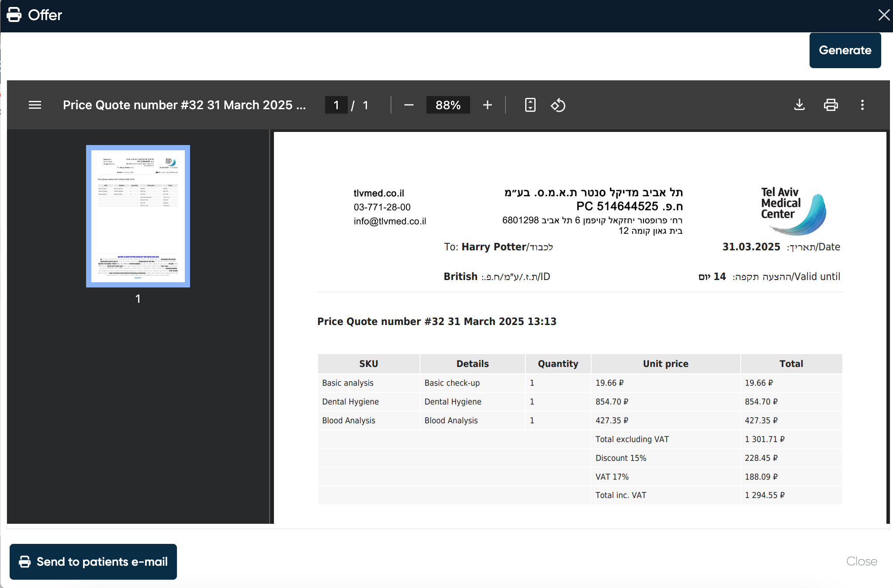Click the printer icon beside Offer title
Screen dimensions: 893x588
click(14, 15)
